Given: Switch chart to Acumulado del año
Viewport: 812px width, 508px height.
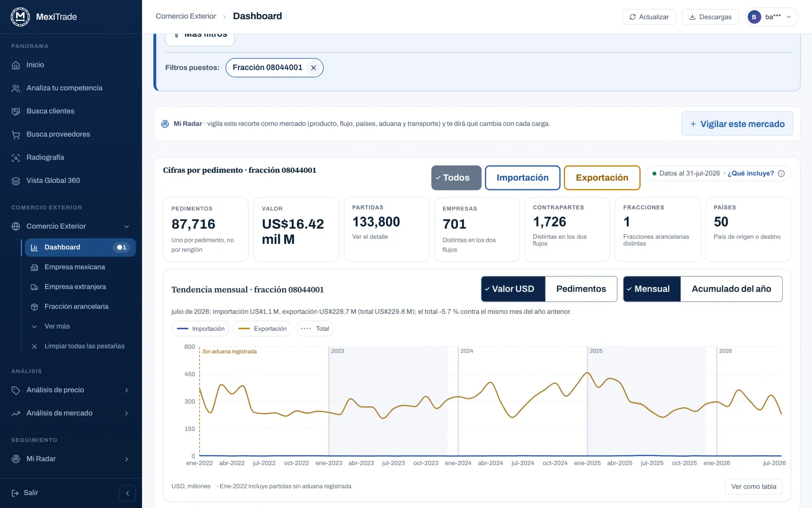Looking at the screenshot, I should point(731,289).
